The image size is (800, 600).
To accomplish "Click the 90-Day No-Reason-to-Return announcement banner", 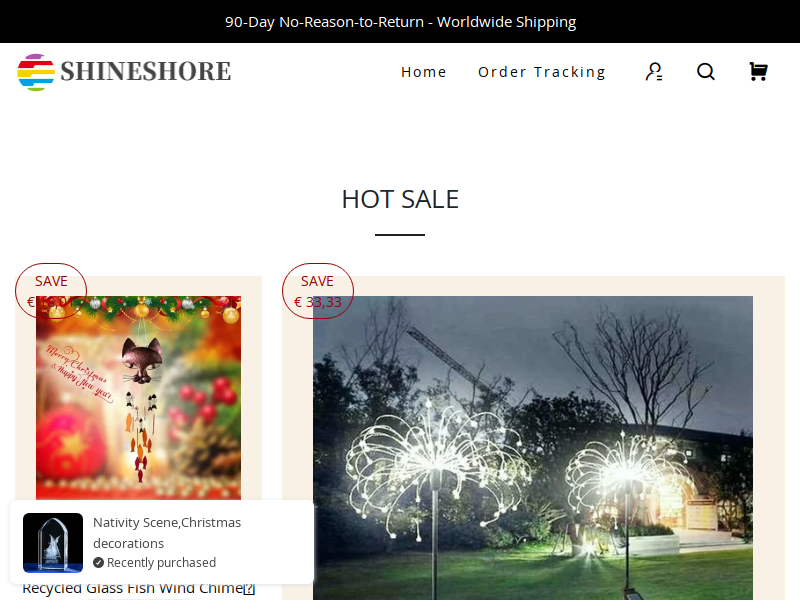I will tap(400, 21).
